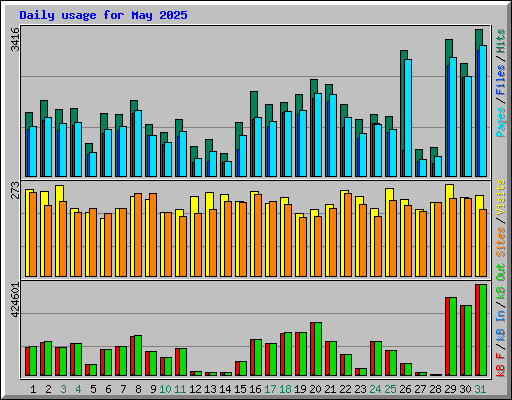This screenshot has height=400, width=512.
Task: Select the day 8 green kB bar
Action: click(138, 355)
